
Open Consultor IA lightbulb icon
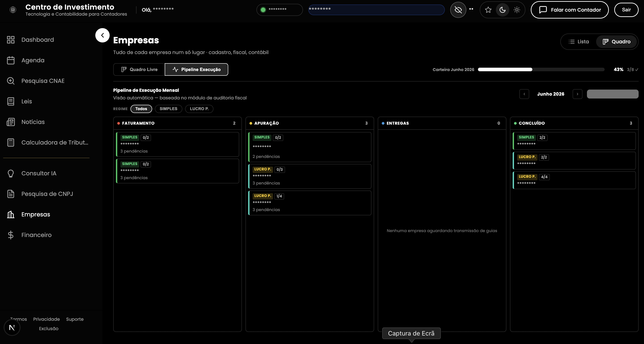11,173
